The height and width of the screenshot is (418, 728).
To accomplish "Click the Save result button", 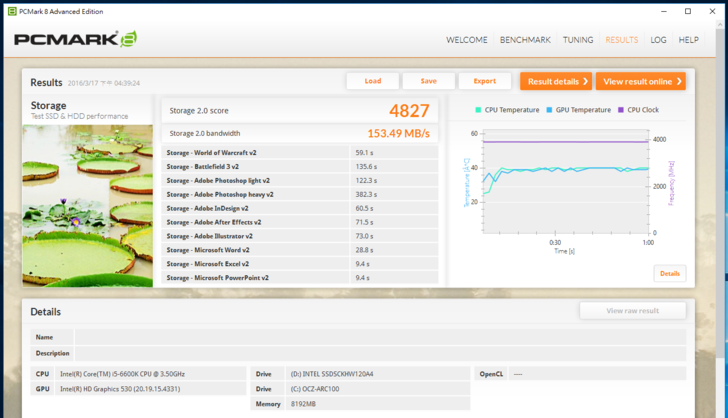I will pos(429,81).
